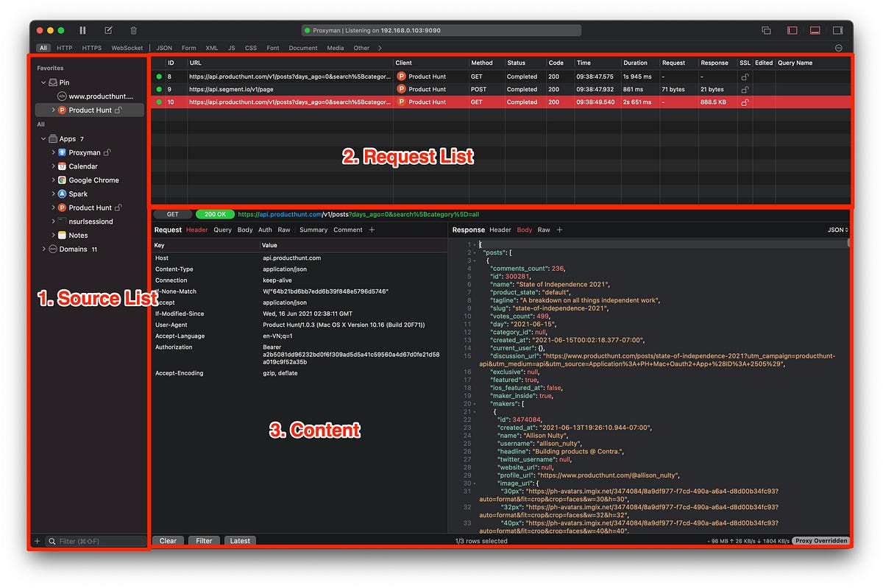Click the circled minus filter toggle icon
The height and width of the screenshot is (588, 883).
coord(838,46)
